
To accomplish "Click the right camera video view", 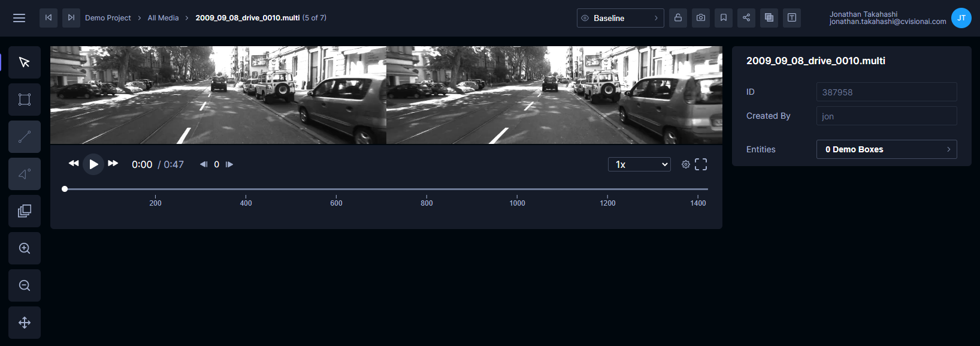I will pos(554,95).
